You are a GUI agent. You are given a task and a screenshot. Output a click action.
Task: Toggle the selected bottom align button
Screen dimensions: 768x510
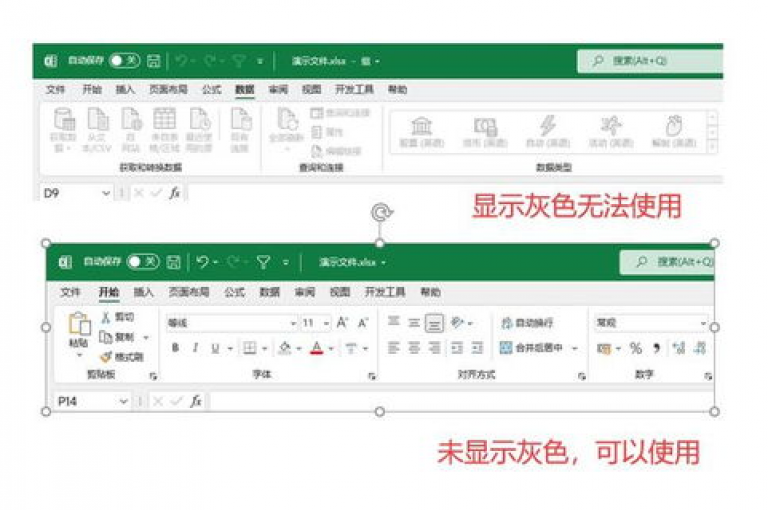pos(434,323)
